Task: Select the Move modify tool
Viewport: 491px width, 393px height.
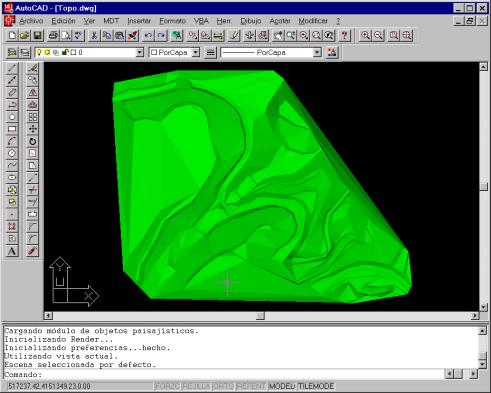Action: [32, 129]
